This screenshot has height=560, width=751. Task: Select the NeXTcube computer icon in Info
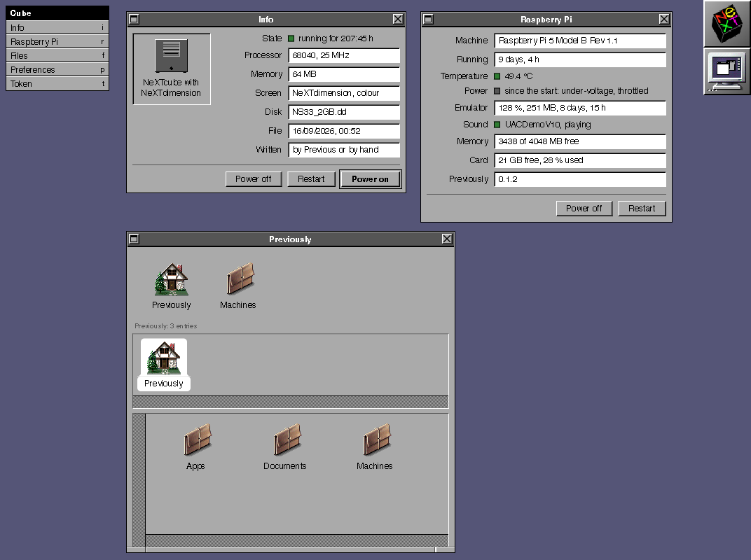171,55
